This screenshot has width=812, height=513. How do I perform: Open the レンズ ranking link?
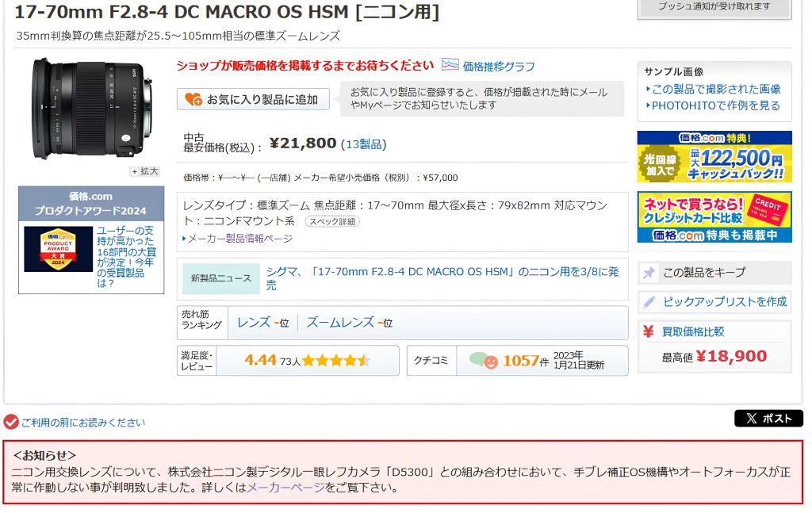(x=254, y=323)
